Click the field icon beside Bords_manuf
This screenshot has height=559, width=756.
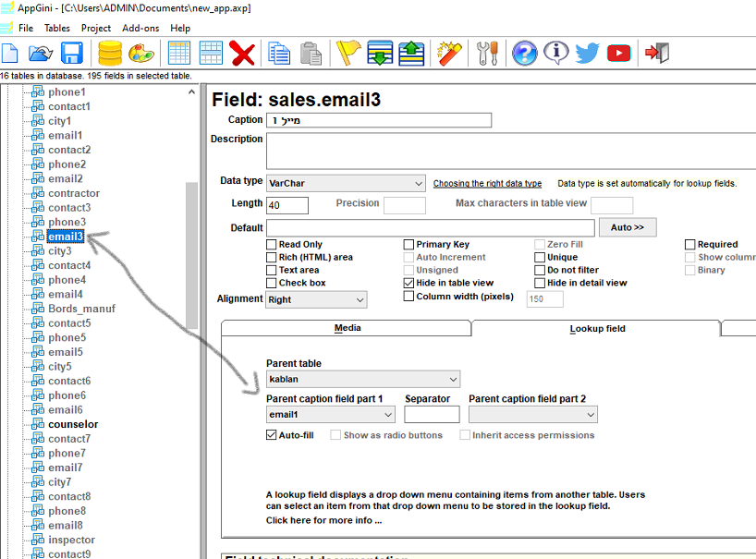(x=38, y=309)
